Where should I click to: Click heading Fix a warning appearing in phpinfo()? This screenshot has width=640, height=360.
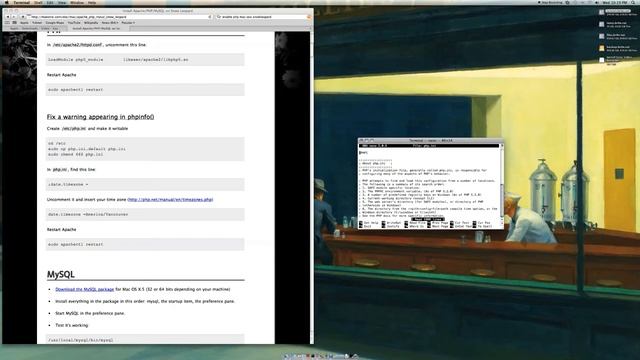tap(100, 117)
